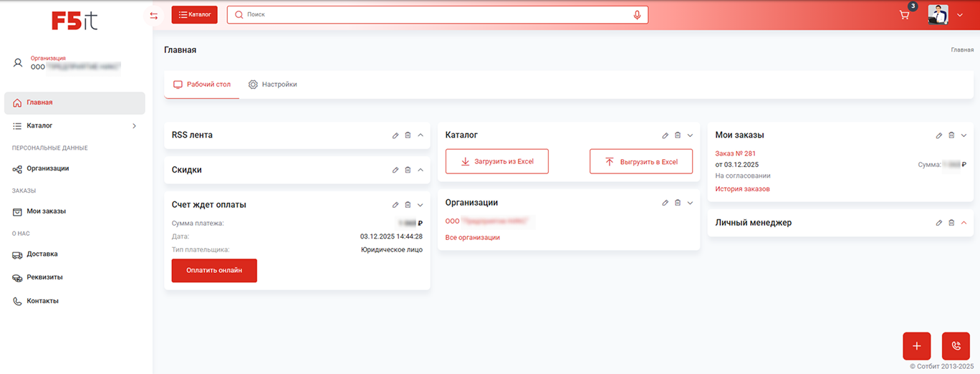The height and width of the screenshot is (374, 980).
Task: Click Загрузить из Excel button
Action: [497, 162]
